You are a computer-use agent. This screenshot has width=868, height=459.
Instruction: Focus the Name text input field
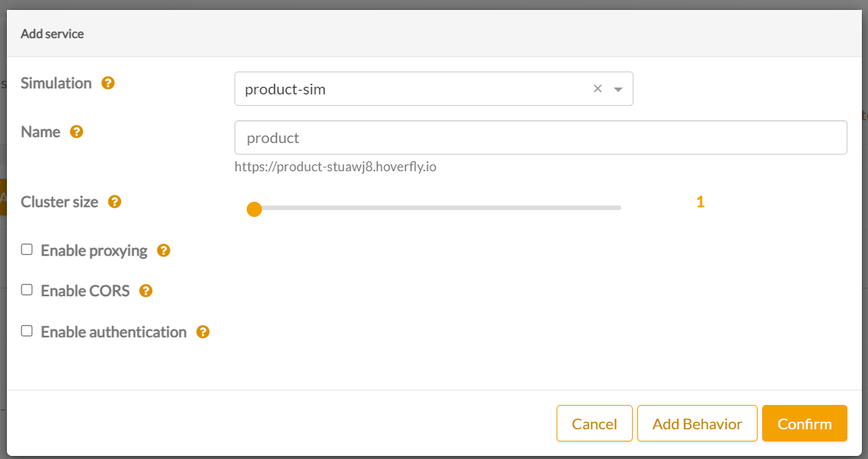[541, 138]
